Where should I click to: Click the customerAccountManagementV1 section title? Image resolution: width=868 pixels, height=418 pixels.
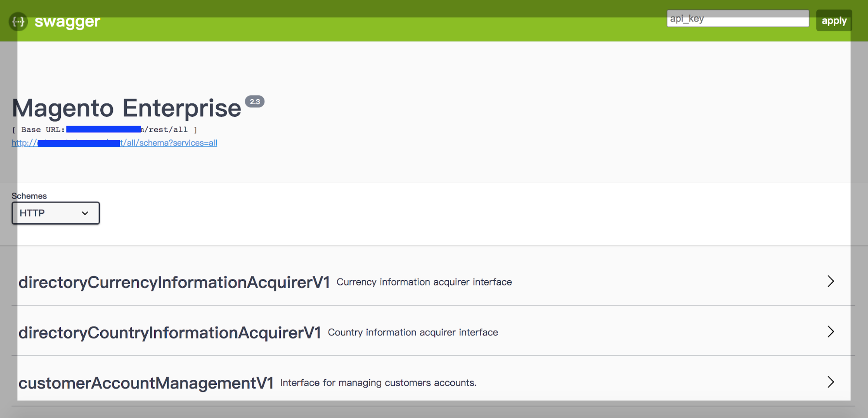(146, 383)
